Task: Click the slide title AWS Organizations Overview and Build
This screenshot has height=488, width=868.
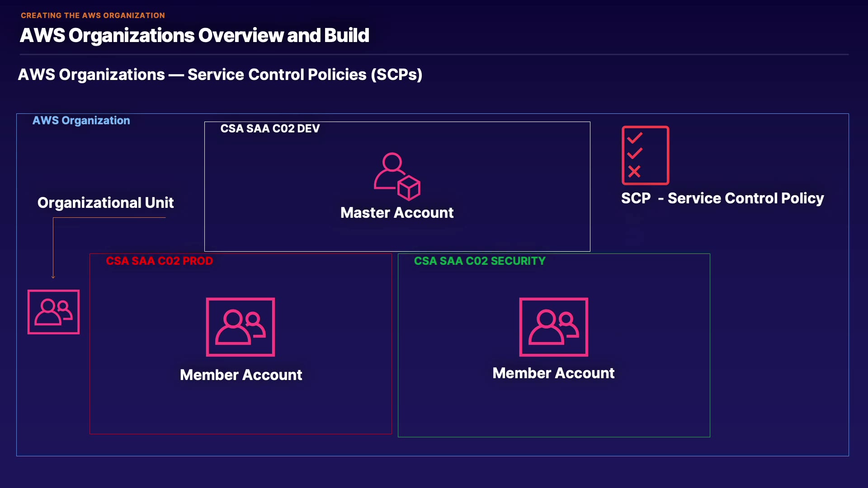Action: point(194,36)
